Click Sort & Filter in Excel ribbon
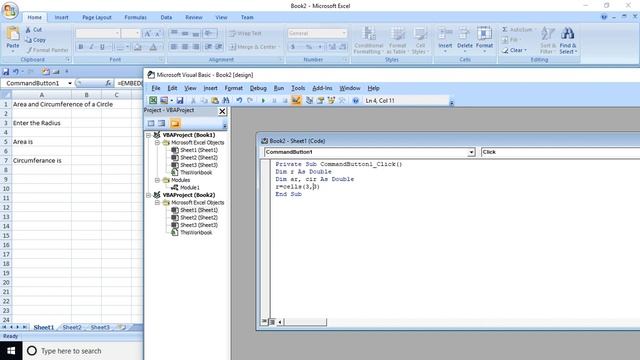 point(547,40)
